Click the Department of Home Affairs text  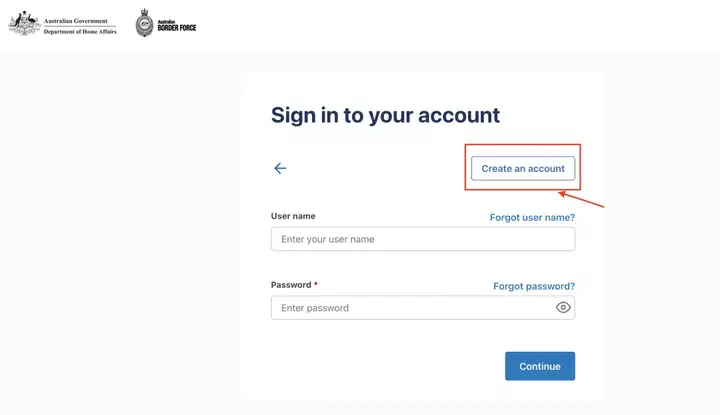pyautogui.click(x=80, y=32)
